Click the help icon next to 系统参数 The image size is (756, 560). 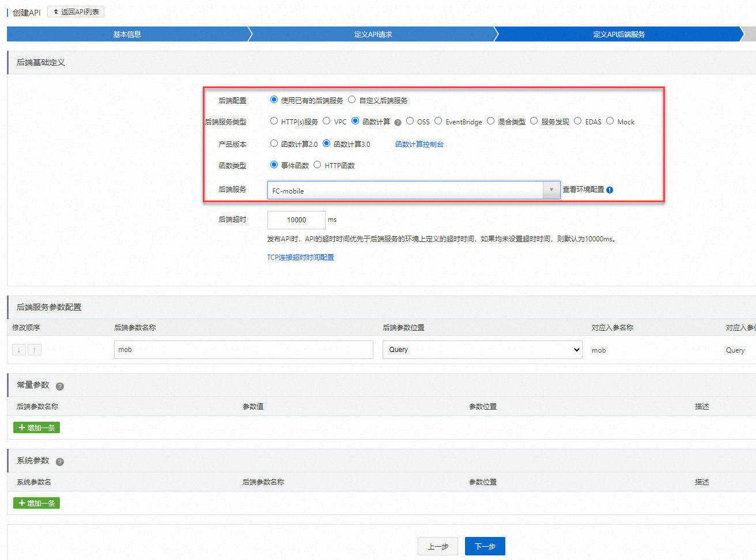60,462
